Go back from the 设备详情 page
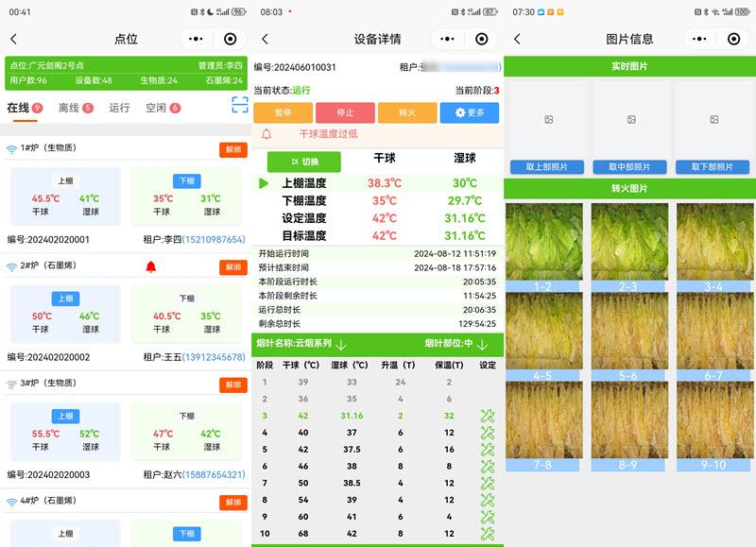Viewport: 756px width, 547px height. point(266,39)
